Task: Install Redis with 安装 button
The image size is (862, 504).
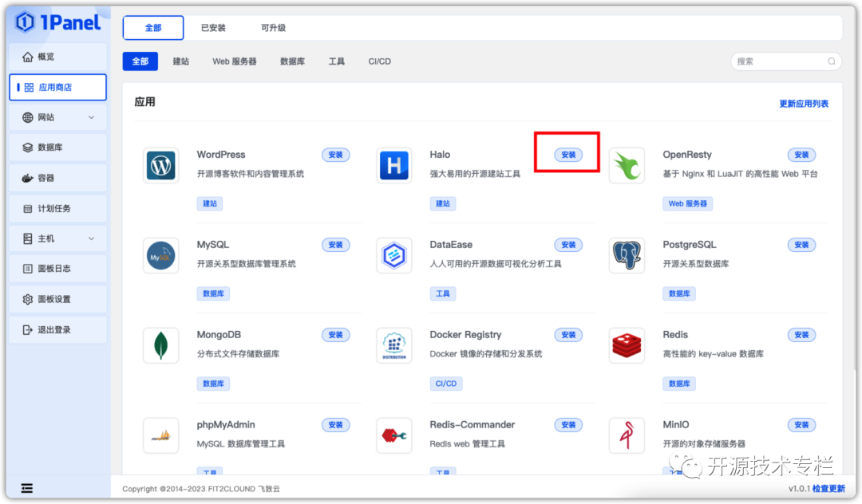Action: 801,335
